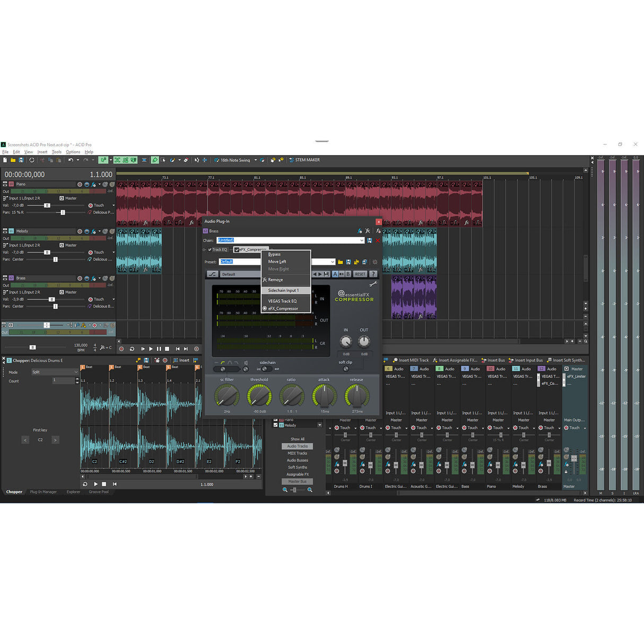Open the STEM MAKER tool

coord(305,160)
